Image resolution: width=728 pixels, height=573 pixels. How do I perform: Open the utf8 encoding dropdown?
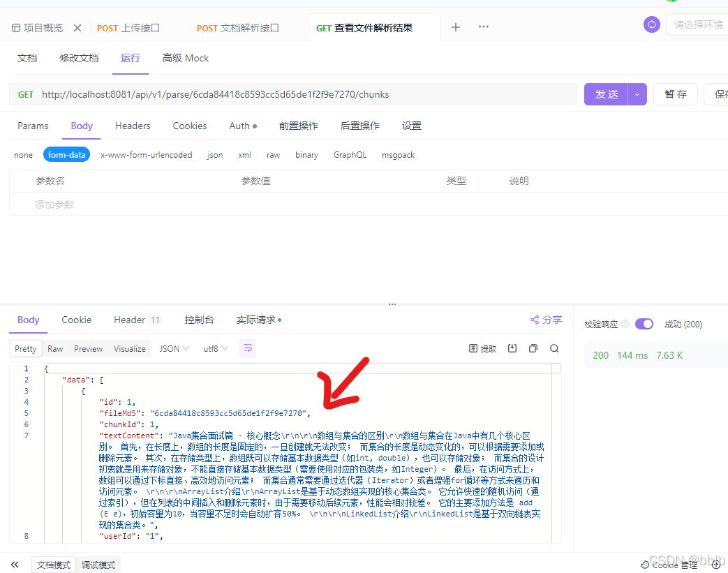[215, 348]
